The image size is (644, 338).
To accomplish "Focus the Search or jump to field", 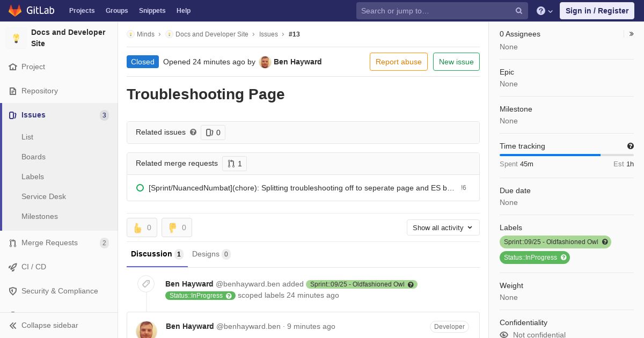I will click(437, 11).
